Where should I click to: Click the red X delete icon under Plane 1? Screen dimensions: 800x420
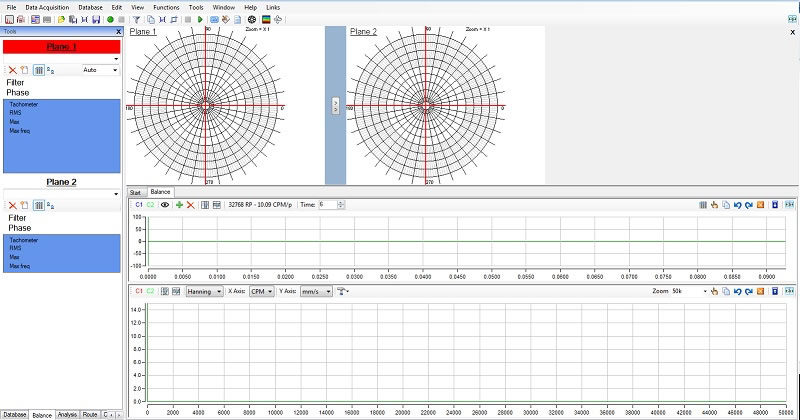click(x=12, y=70)
